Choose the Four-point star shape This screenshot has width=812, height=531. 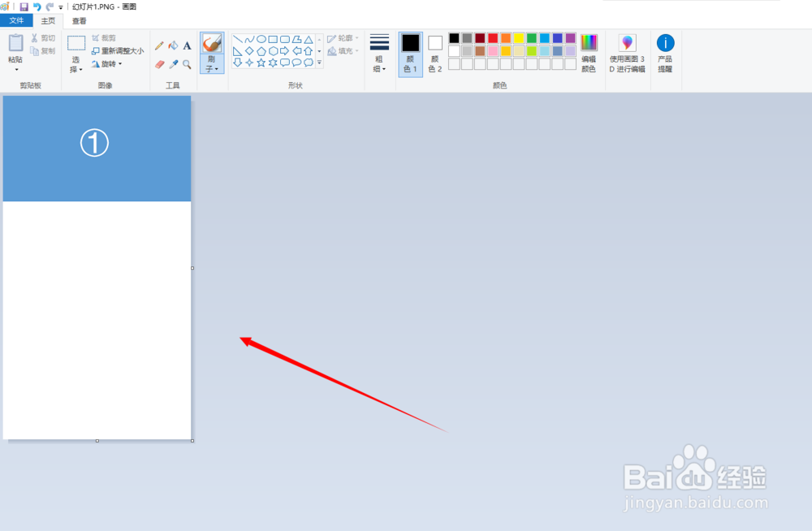[x=249, y=63]
